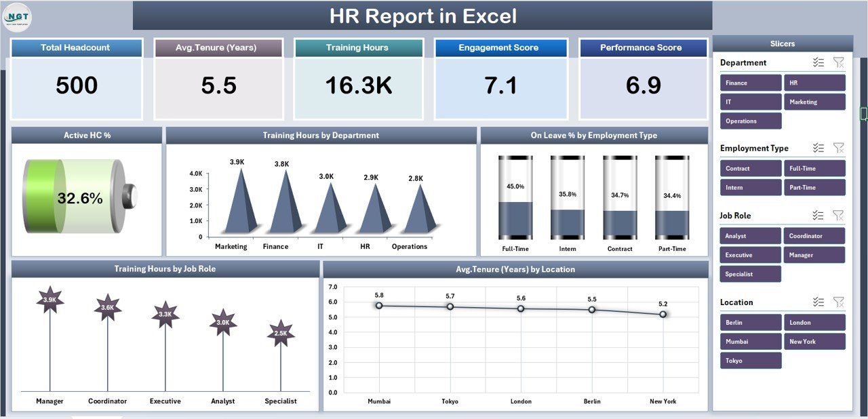Clear the Department slicer filter
This screenshot has height=419, width=868.
click(x=839, y=62)
